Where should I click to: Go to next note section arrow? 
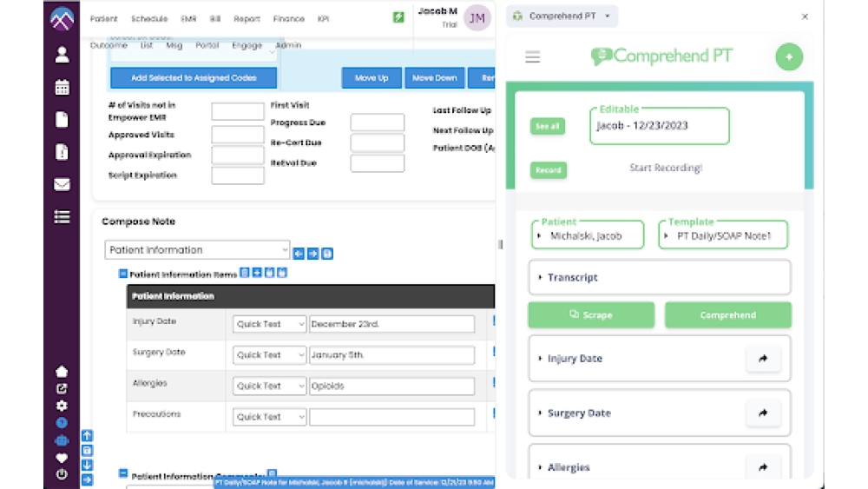[312, 254]
